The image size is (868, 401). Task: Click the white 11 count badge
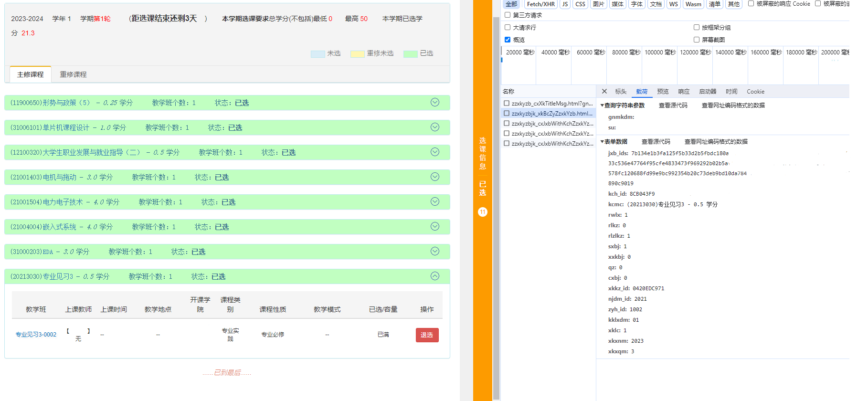pos(483,212)
